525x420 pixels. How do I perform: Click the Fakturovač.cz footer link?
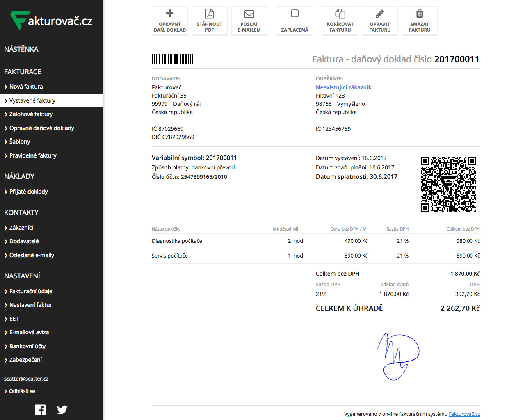click(x=464, y=414)
